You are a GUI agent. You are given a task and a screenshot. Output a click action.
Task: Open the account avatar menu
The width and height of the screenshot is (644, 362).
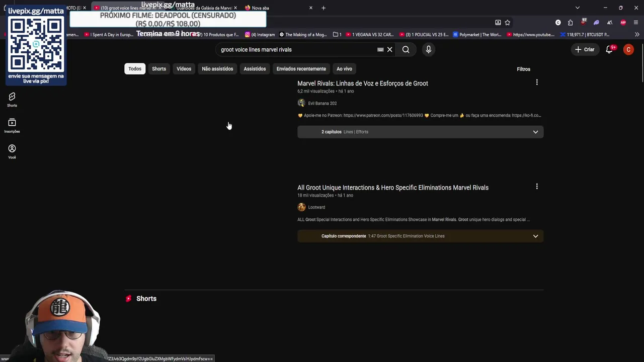(628, 49)
